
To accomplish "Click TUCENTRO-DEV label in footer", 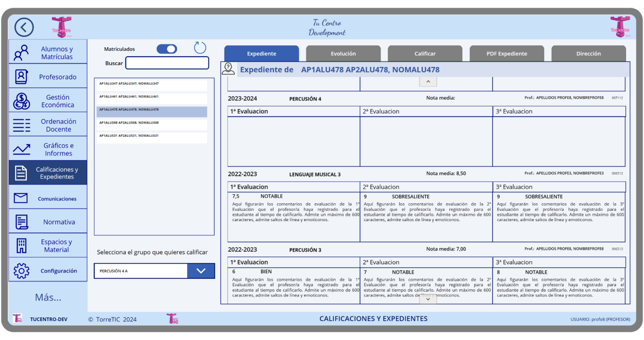I will [49, 319].
